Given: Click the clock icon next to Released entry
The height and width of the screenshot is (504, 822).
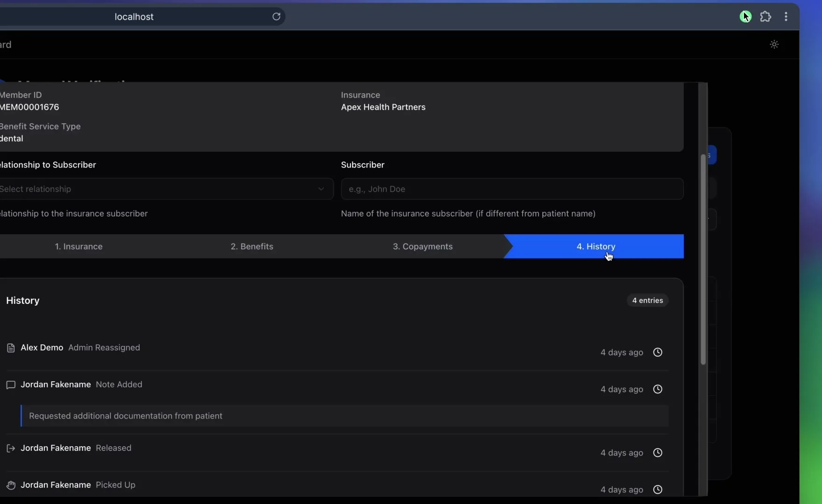Looking at the screenshot, I should point(658,453).
